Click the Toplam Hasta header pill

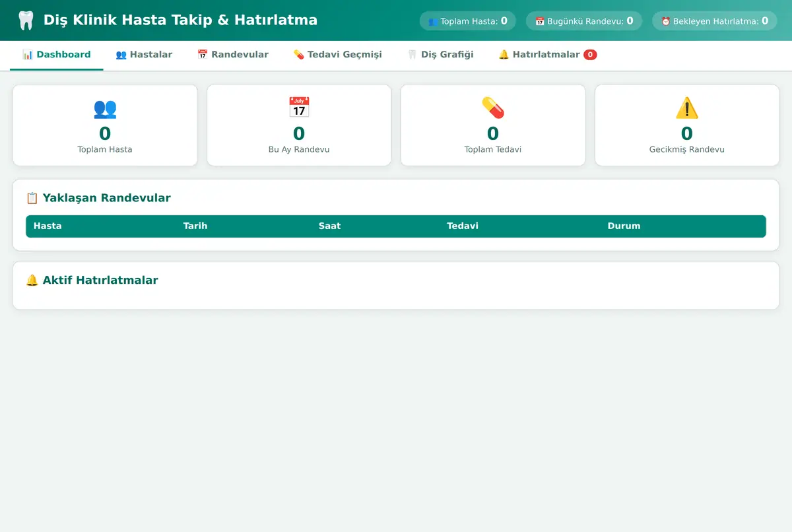[x=468, y=21]
